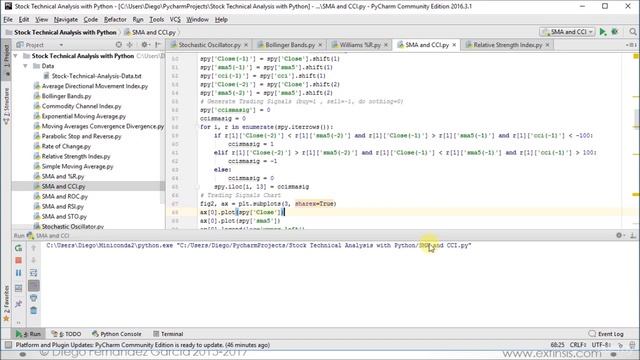Screen dimensions: 640x360
Task: Open the Project view type dropdown
Action: tap(61, 45)
